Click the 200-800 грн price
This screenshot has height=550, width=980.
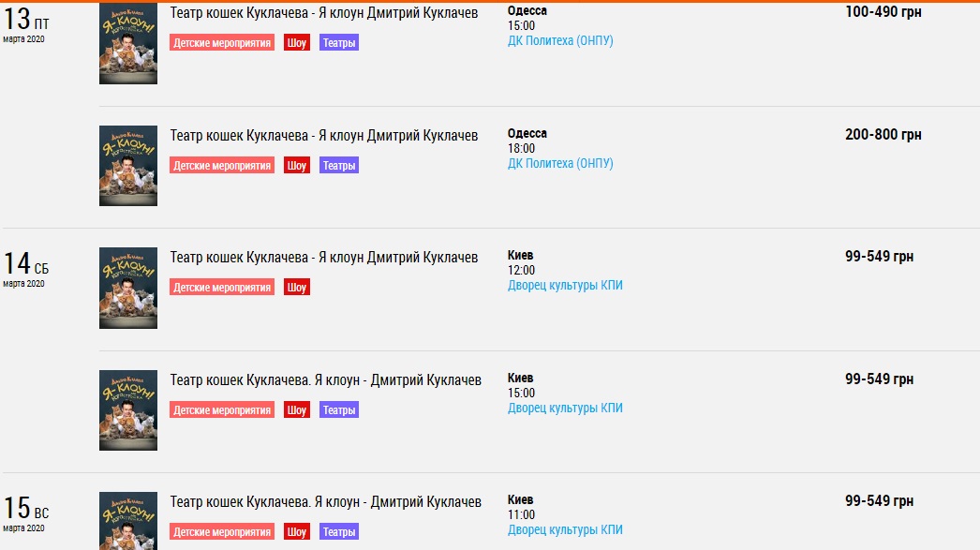coord(883,135)
